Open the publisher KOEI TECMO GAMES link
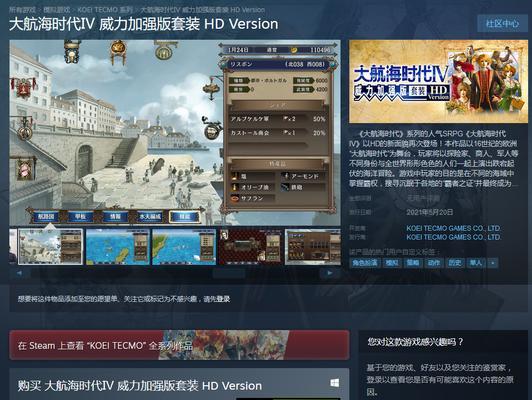The width and height of the screenshot is (532, 400). tap(453, 237)
